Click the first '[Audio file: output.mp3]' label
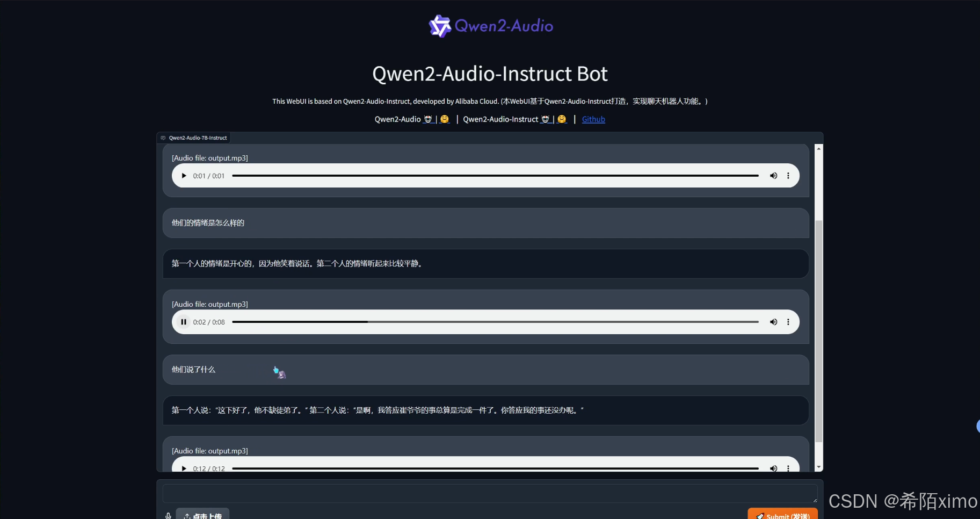The height and width of the screenshot is (519, 980). (210, 158)
